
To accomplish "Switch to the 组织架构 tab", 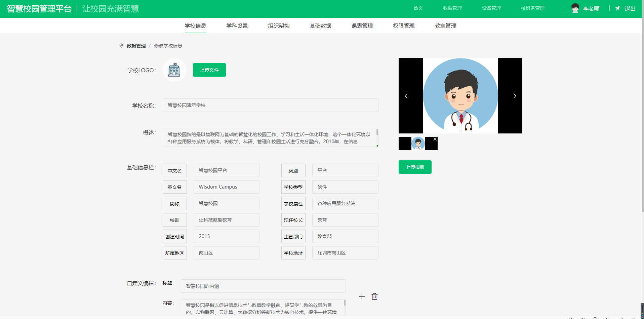I will coord(279,26).
